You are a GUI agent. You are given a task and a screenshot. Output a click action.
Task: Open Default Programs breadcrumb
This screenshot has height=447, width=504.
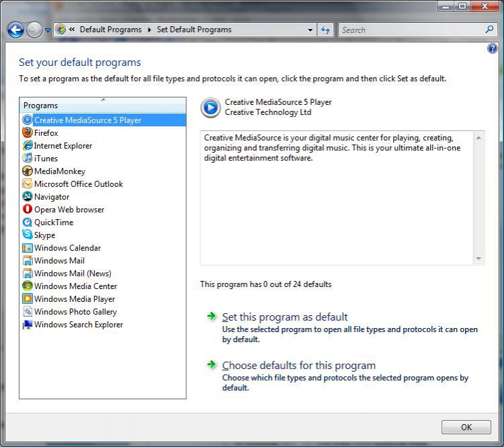(x=111, y=30)
